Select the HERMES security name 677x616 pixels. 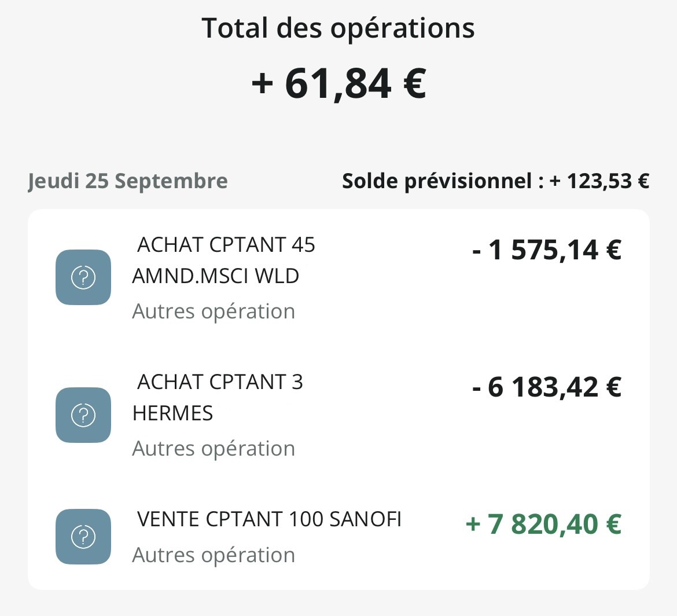[x=172, y=413]
